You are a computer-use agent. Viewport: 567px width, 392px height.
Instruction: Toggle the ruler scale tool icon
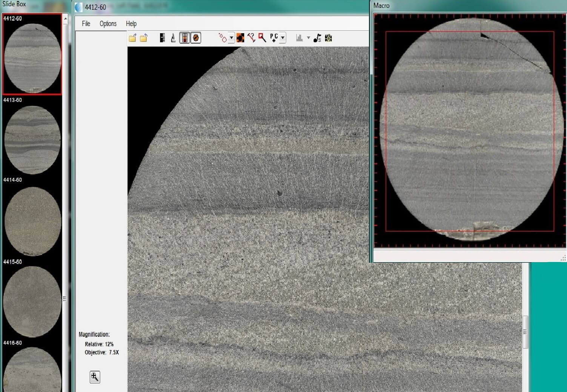(162, 38)
